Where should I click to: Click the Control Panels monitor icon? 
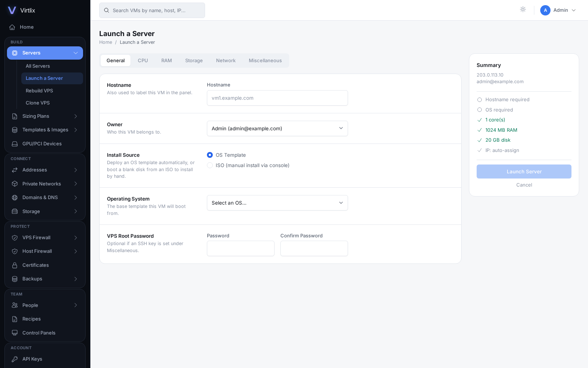tap(15, 333)
